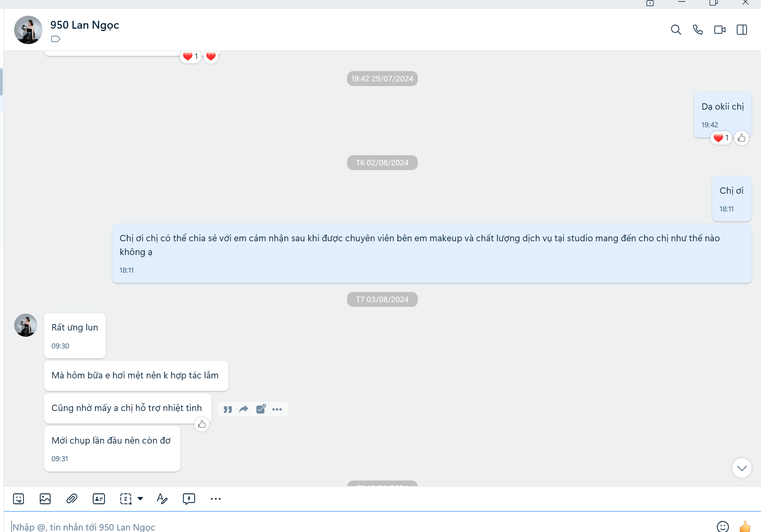Attach a file with paperclip icon
Viewport: 761px width, 532px height.
point(72,499)
